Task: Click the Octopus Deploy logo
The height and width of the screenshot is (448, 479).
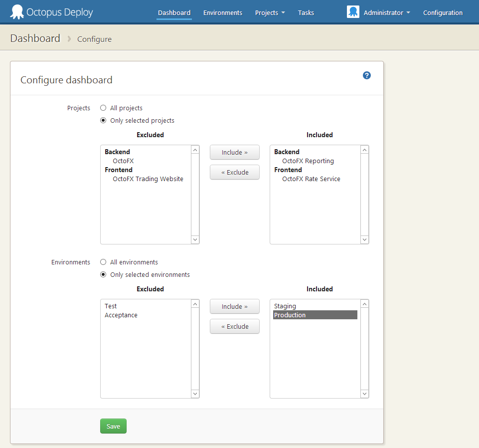Action: (51, 11)
